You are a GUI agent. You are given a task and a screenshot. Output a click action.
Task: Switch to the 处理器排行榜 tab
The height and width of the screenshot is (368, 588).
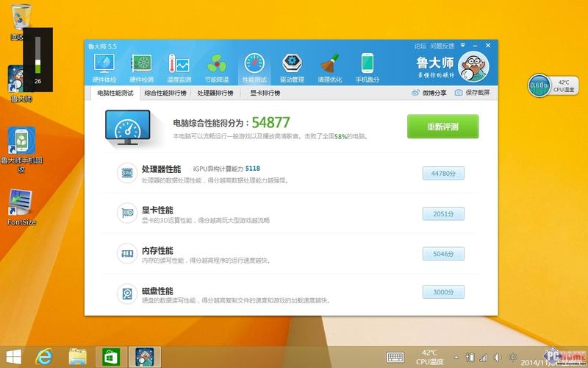[215, 93]
